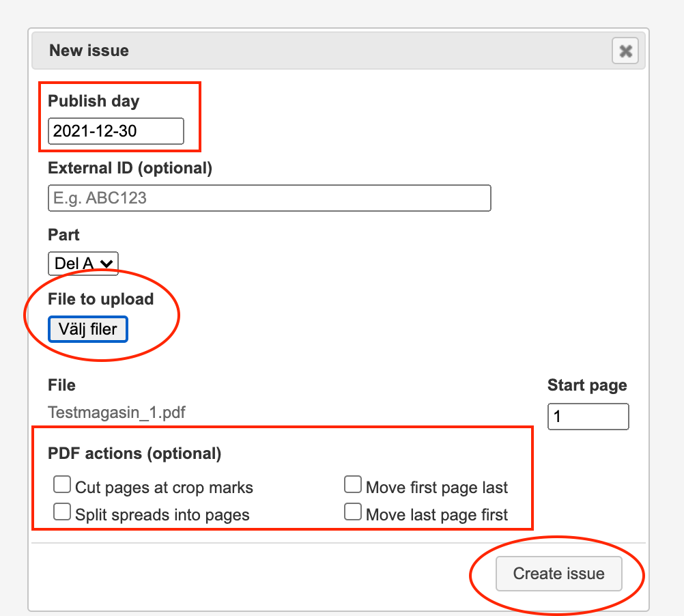Click the Publish day label

click(x=94, y=101)
